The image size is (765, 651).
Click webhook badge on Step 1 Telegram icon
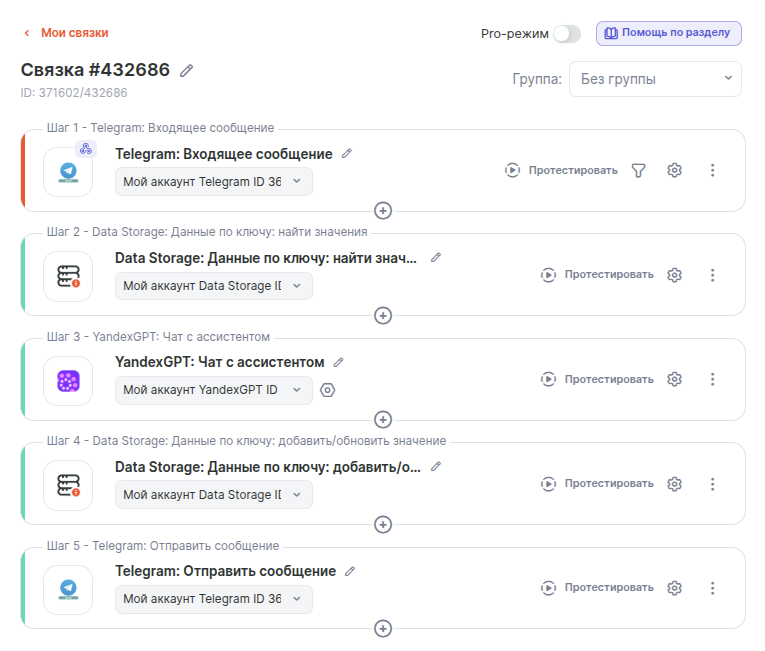tap(86, 149)
